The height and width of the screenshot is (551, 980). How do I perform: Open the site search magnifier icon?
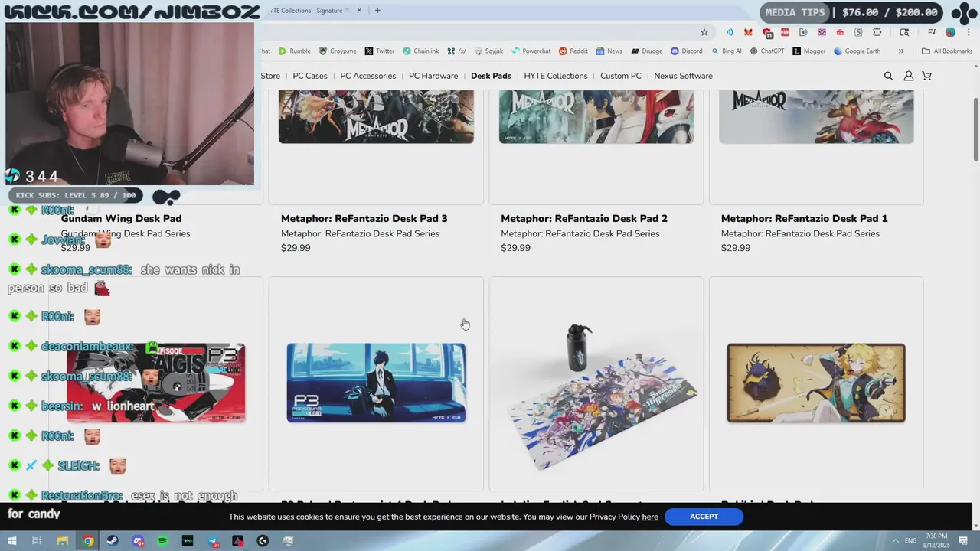[888, 76]
